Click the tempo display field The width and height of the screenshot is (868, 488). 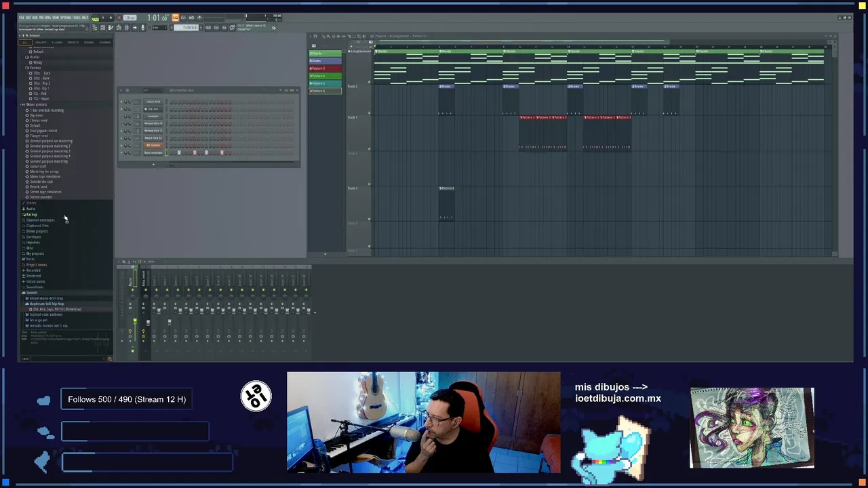pyautogui.click(x=130, y=18)
